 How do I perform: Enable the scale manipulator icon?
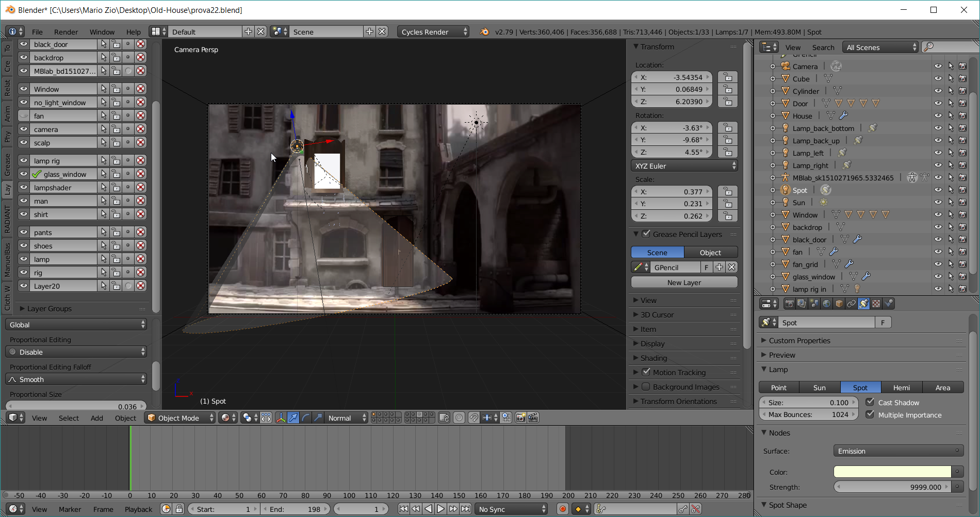318,418
